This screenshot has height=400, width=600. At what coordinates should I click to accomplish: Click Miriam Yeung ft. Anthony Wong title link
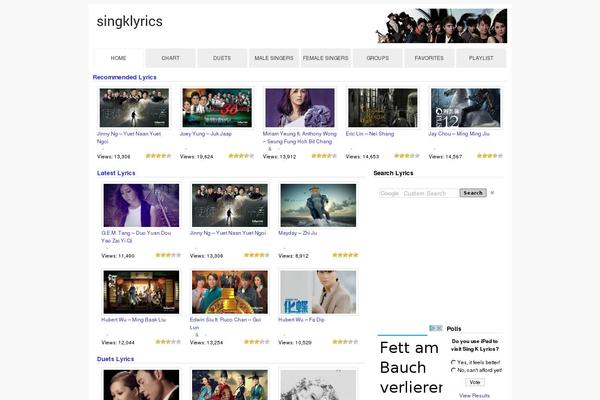pos(300,138)
